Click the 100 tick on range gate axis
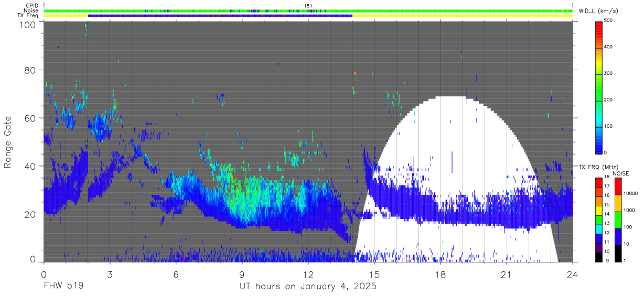The height and width of the screenshot is (297, 644). coord(28,24)
